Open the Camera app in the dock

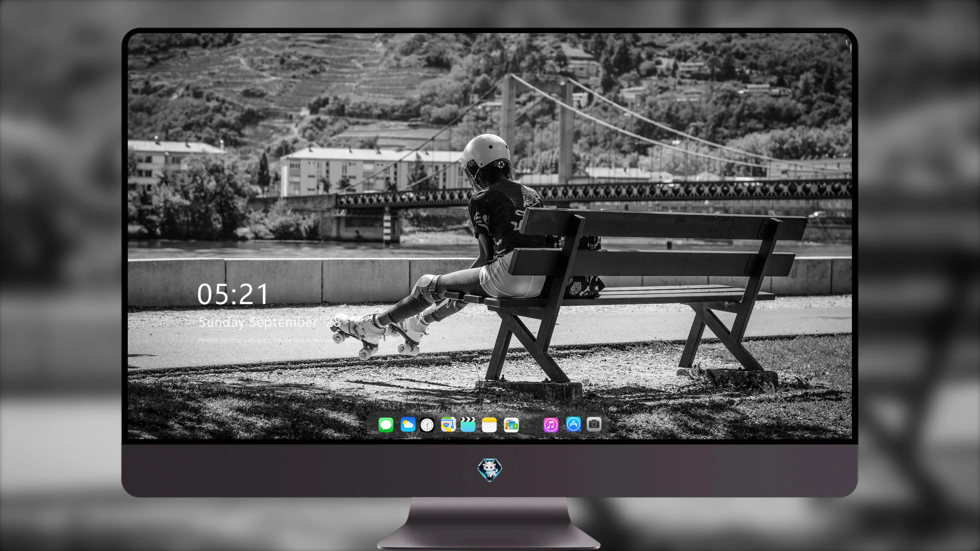[x=594, y=424]
